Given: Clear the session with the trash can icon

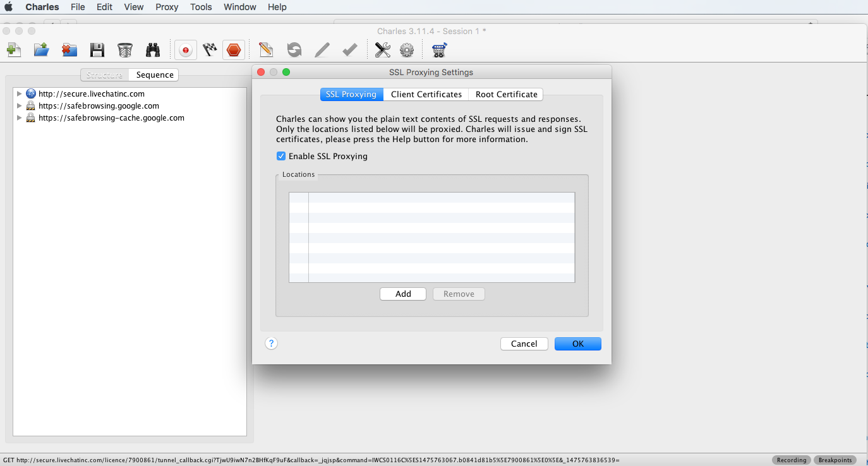Looking at the screenshot, I should tap(125, 50).
